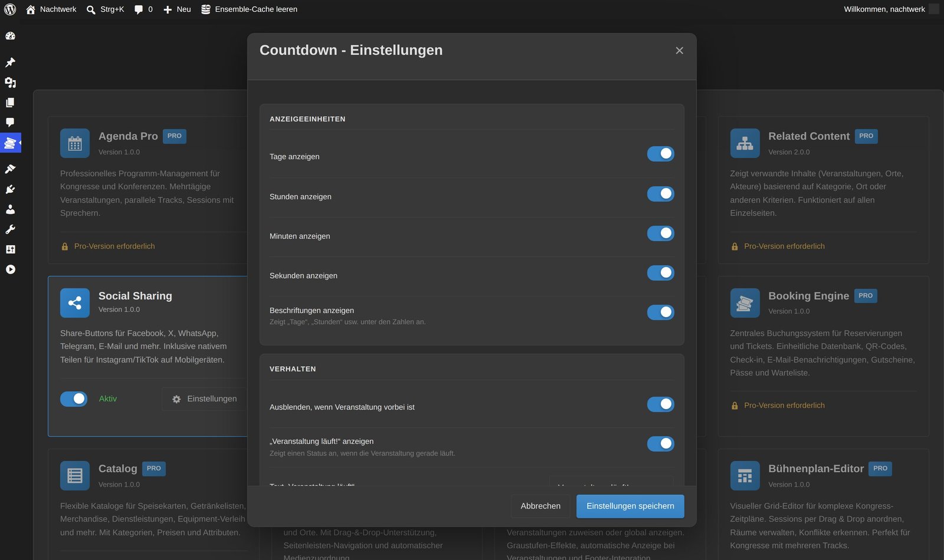Disable the Social Sharing Aktiv toggle
The image size is (944, 560).
point(74,399)
